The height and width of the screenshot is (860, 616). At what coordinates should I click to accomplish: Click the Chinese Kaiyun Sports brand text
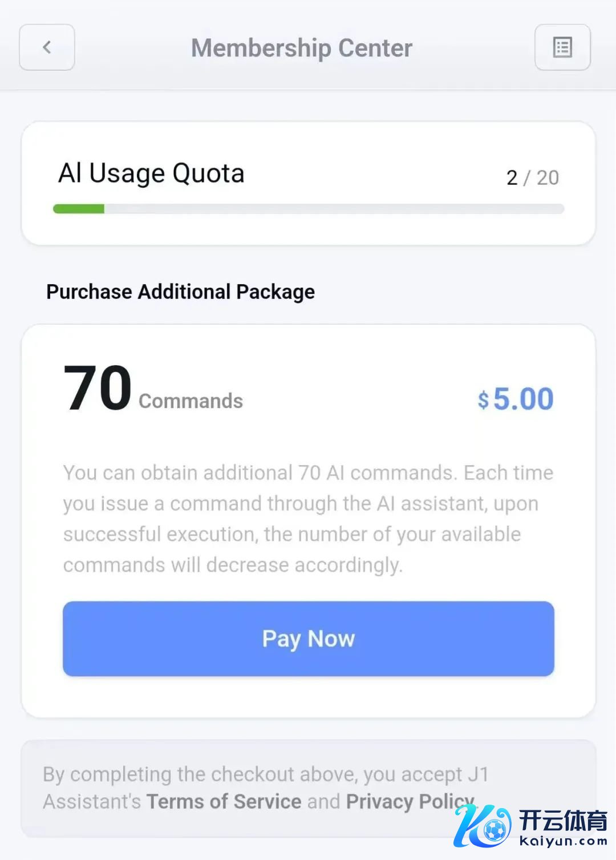point(562,821)
